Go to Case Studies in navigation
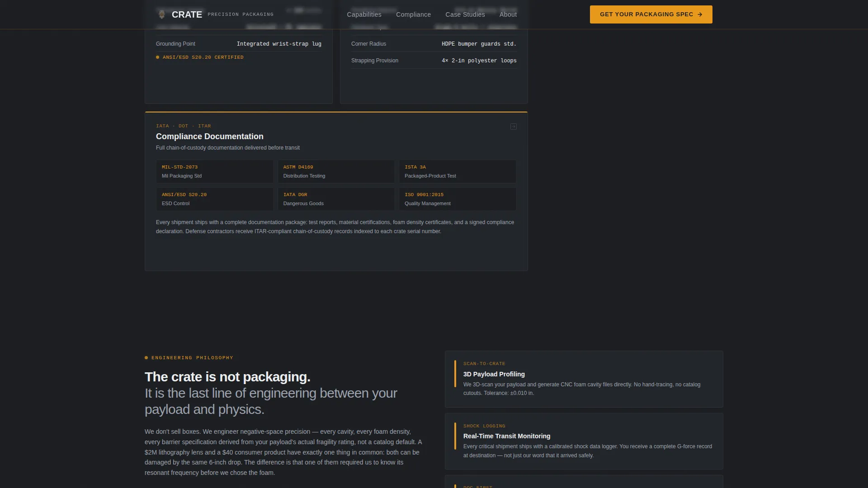Viewport: 868px width, 488px height. [465, 14]
